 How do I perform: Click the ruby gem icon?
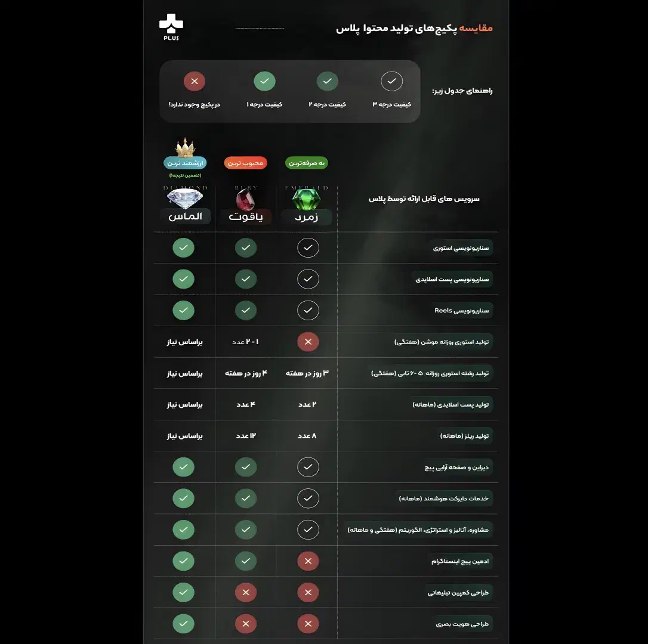[x=245, y=199]
